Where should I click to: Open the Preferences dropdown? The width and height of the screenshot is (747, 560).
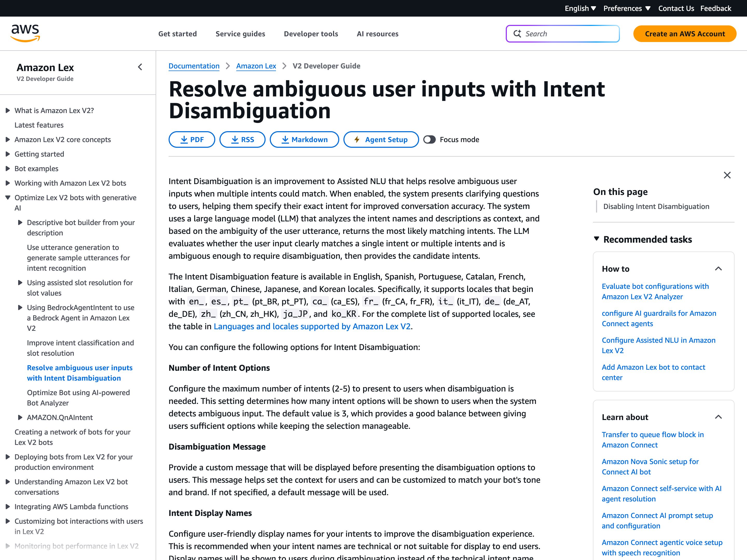627,9
